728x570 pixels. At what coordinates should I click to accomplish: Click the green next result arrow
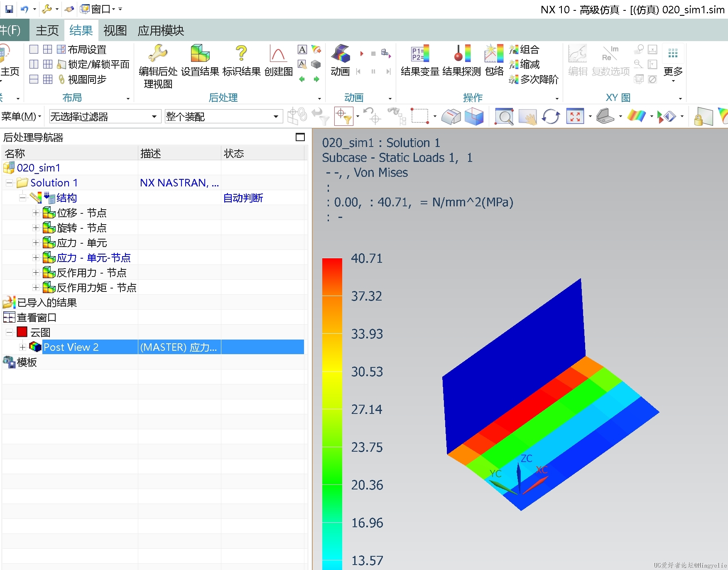pos(316,79)
